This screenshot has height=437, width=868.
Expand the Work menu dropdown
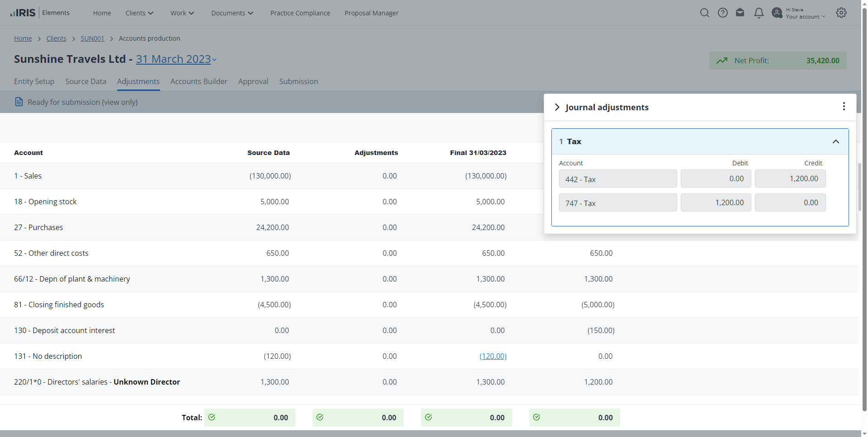[x=182, y=13]
